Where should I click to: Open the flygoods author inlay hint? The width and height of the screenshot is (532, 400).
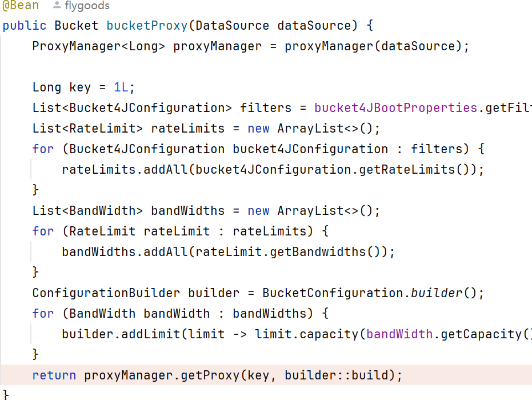click(88, 6)
